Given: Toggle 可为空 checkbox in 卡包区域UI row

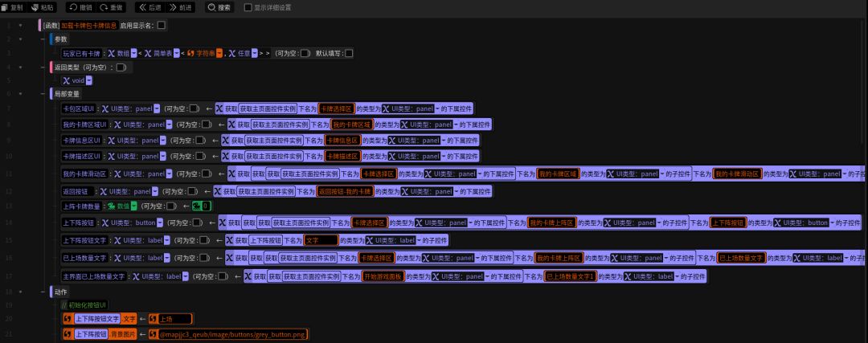Looking at the screenshot, I should (x=194, y=108).
